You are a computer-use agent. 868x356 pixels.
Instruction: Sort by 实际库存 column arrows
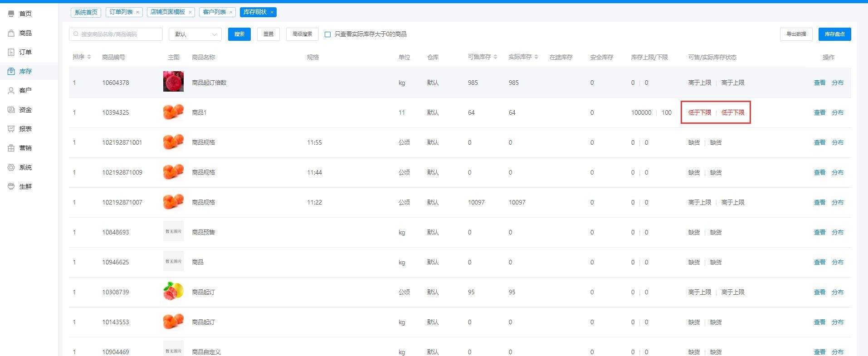pyautogui.click(x=536, y=57)
